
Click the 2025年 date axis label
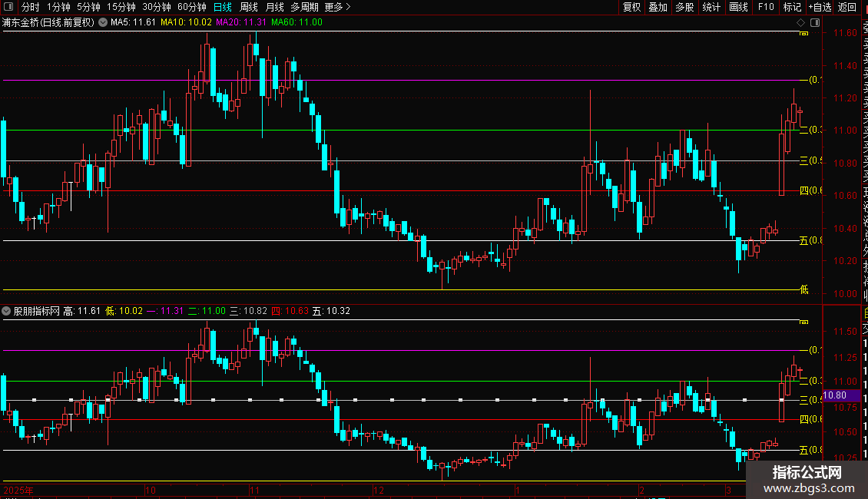tap(18, 490)
